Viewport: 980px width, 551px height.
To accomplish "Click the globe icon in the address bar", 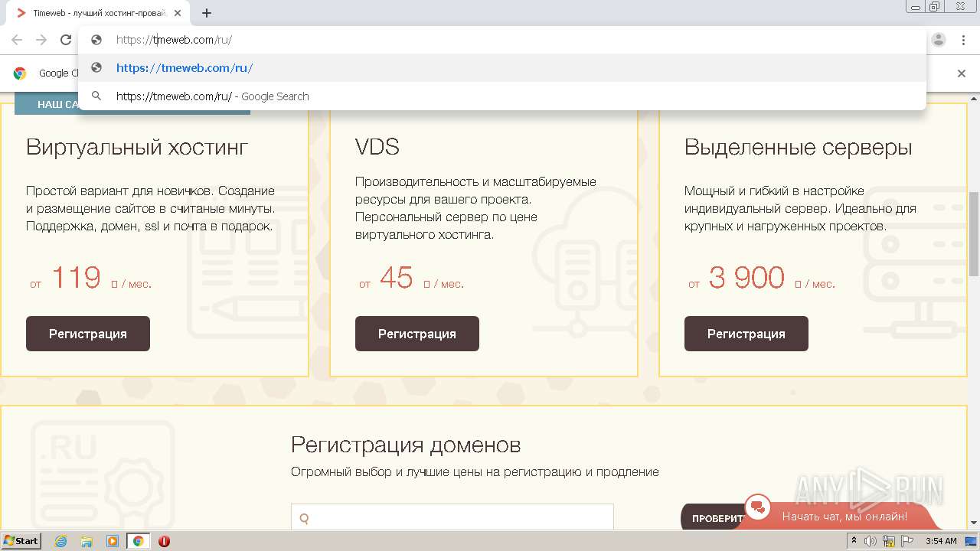I will point(96,40).
